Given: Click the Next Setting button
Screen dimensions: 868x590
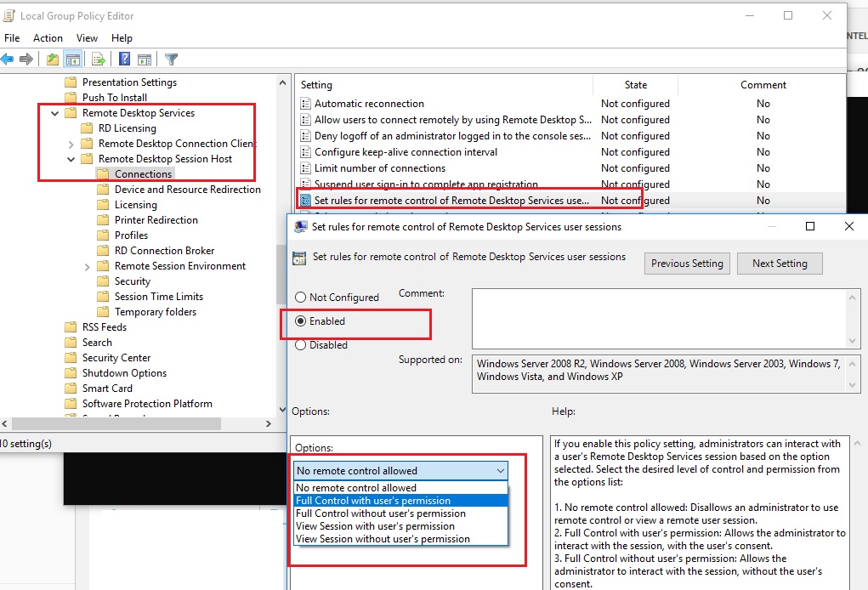Looking at the screenshot, I should (x=780, y=264).
